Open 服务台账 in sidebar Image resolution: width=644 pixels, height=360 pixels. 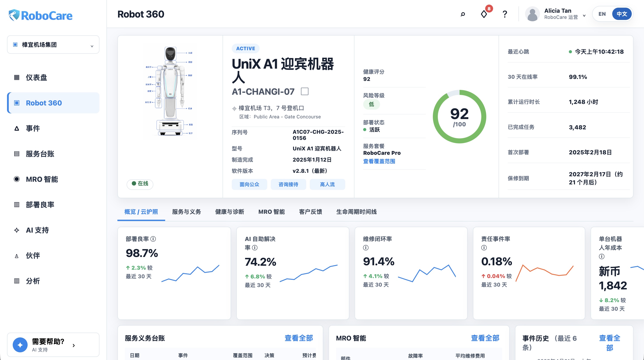[x=53, y=154]
